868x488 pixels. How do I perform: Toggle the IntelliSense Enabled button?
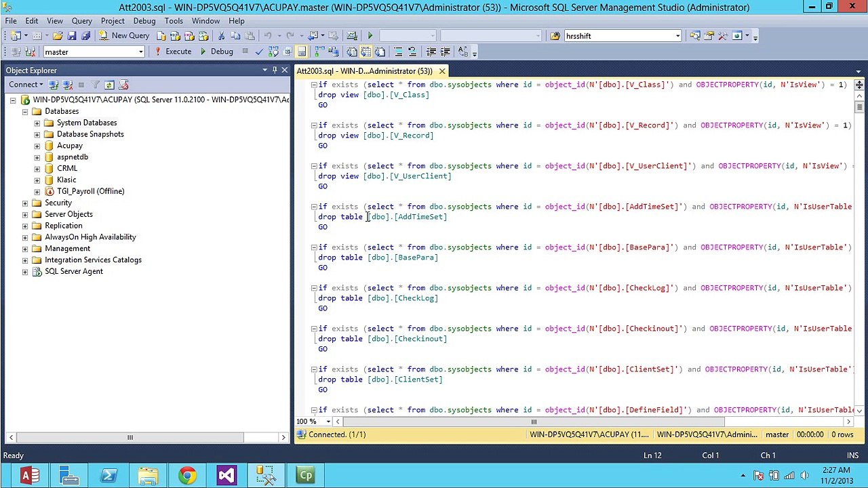pos(301,52)
